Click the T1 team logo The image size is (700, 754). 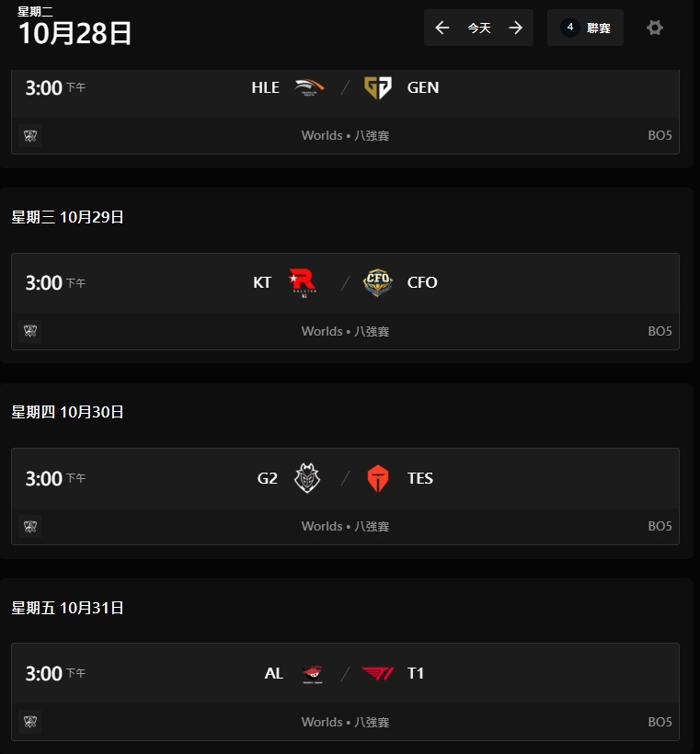coord(378,673)
